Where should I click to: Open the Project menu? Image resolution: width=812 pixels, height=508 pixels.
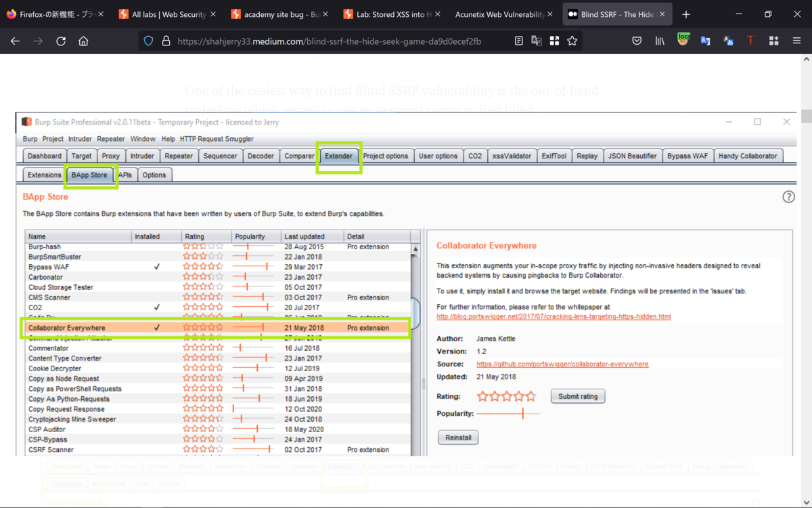pos(53,139)
